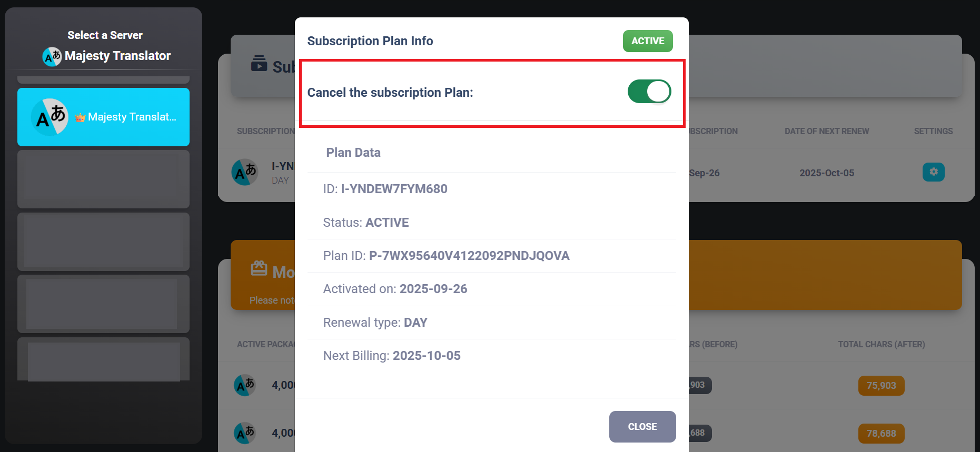Click the gift icon in the orange header
This screenshot has width=980, height=452.
259,269
